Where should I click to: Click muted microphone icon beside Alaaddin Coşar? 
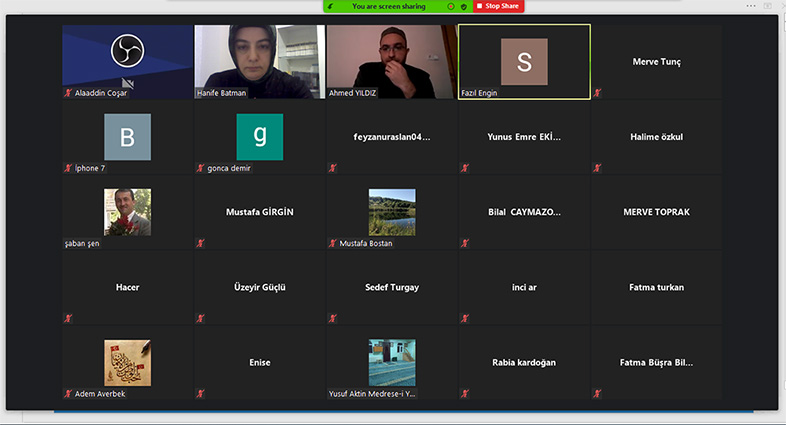(x=68, y=93)
